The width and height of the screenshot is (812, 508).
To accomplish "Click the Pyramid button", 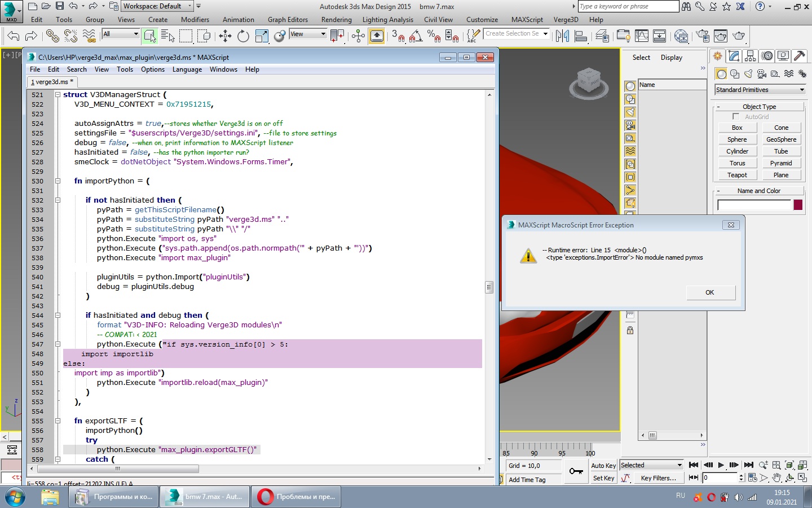I will 781,163.
